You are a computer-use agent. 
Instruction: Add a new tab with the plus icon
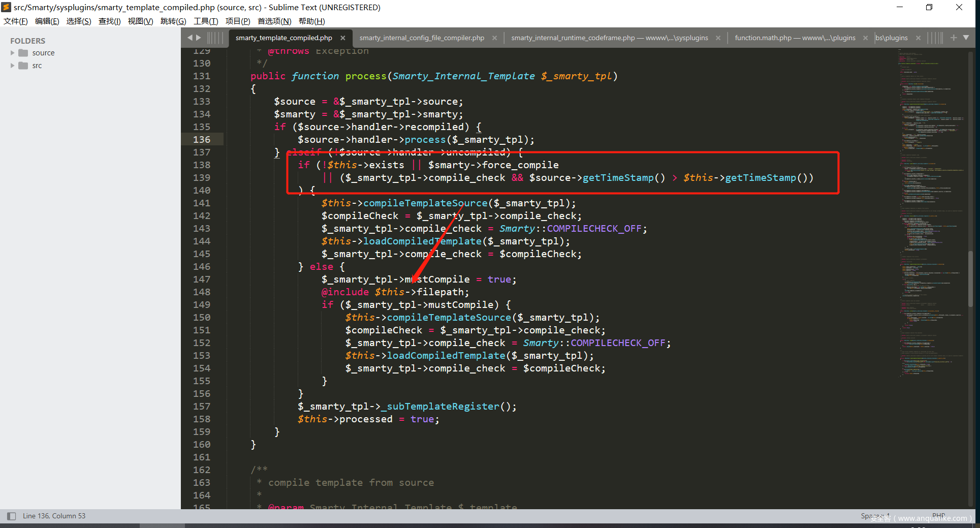click(953, 38)
